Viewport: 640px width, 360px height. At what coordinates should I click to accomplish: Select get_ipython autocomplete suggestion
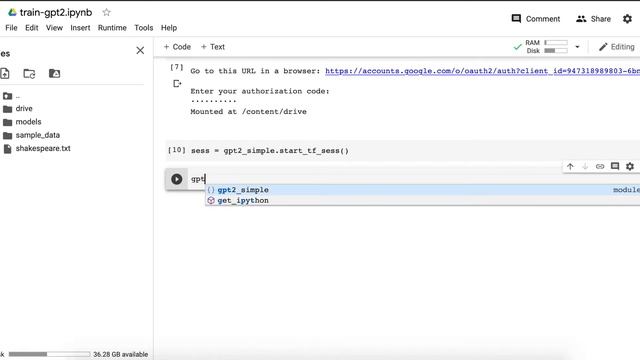pyautogui.click(x=422, y=200)
